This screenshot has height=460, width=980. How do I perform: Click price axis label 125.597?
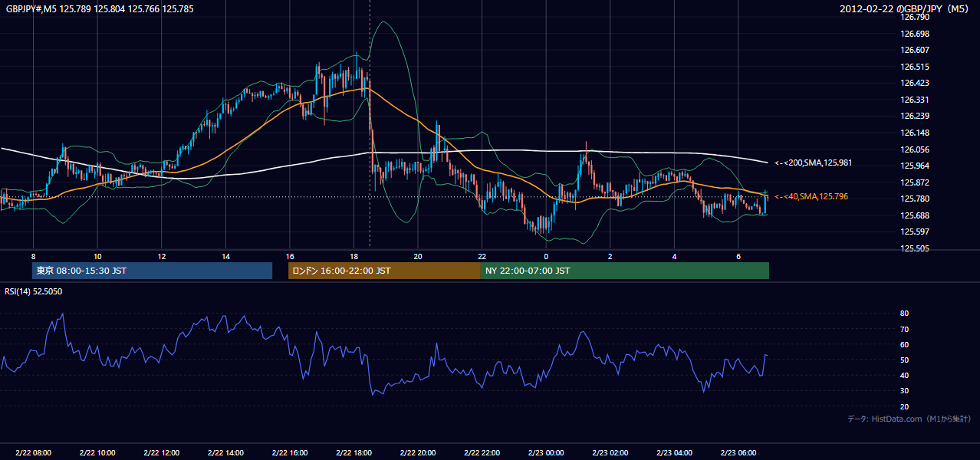pyautogui.click(x=915, y=232)
